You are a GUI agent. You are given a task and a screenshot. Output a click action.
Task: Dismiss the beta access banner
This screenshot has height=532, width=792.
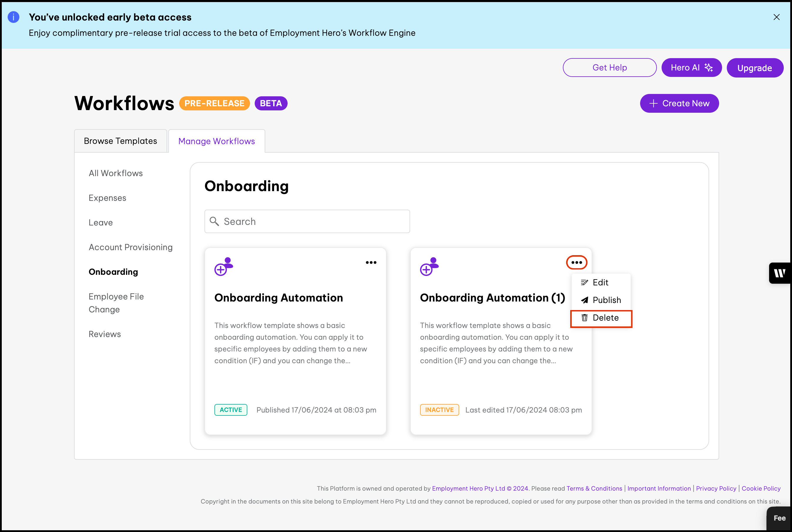pos(776,17)
